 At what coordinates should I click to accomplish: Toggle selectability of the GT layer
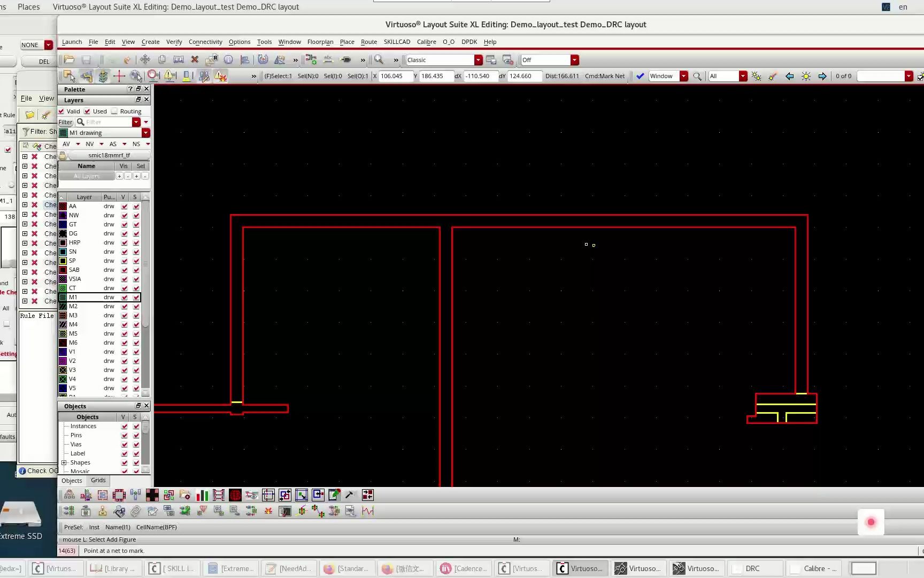(x=136, y=224)
